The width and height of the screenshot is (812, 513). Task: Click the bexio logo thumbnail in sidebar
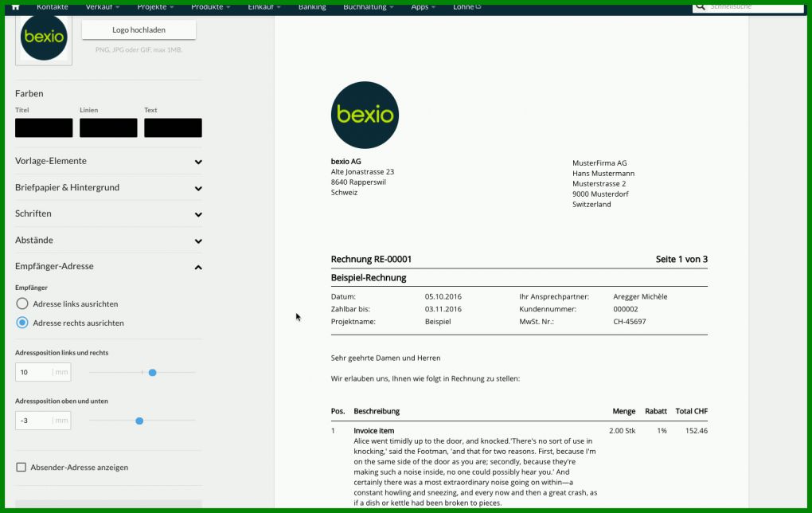44,37
